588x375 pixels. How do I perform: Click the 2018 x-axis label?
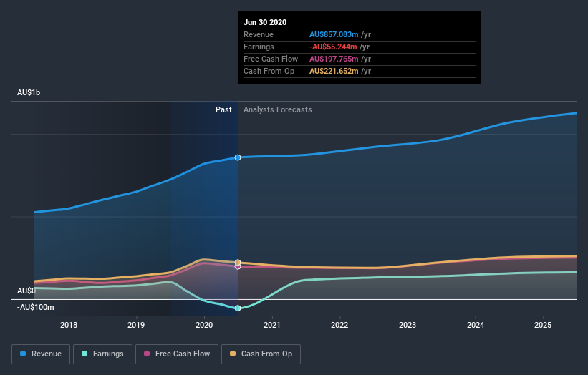[69, 325]
